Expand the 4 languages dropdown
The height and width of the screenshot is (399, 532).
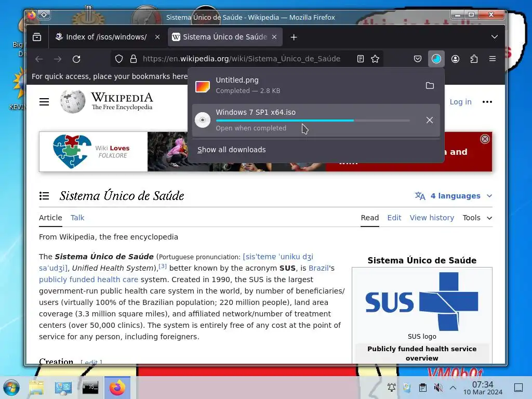tap(453, 196)
